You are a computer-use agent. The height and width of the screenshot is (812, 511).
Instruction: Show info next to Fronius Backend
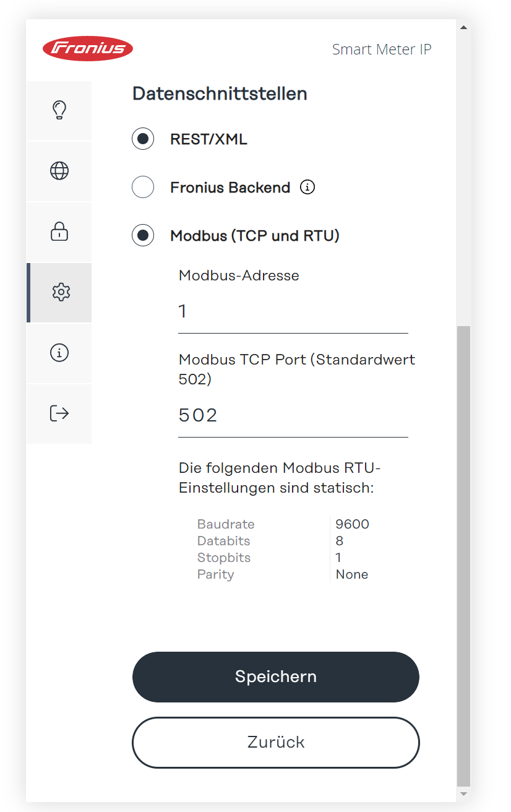pos(307,187)
